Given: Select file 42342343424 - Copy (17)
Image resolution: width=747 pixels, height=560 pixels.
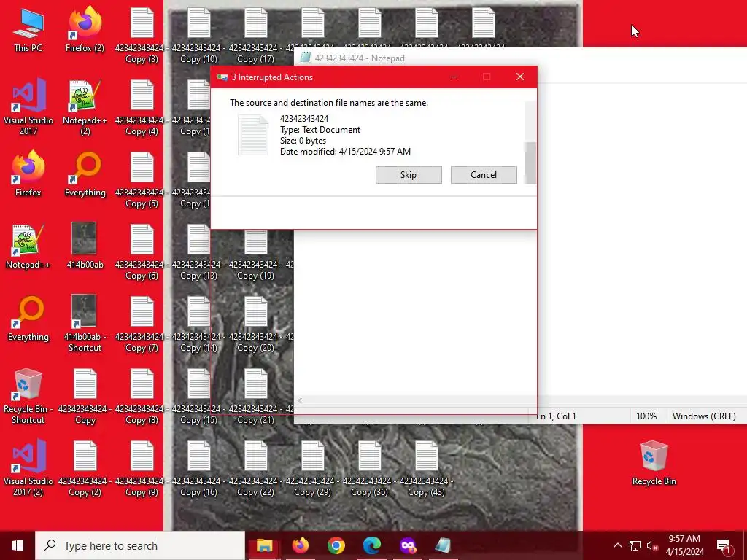Looking at the screenshot, I should 255,36.
